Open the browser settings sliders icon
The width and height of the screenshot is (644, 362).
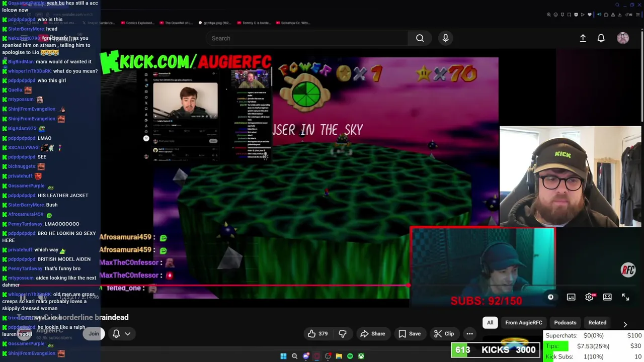click(x=637, y=15)
